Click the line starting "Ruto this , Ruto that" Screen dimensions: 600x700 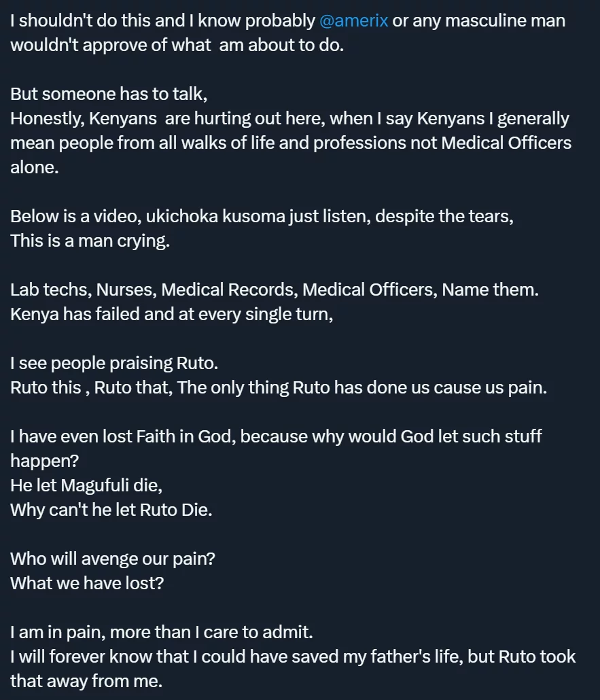click(279, 387)
